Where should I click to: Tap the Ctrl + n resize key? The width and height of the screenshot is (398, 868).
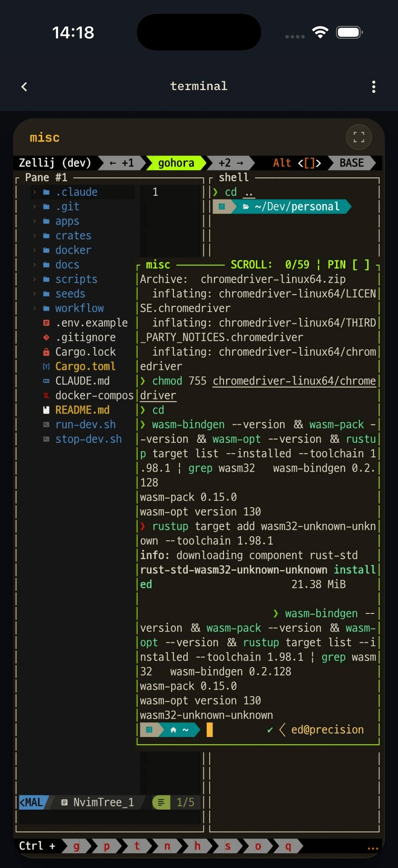(x=167, y=846)
